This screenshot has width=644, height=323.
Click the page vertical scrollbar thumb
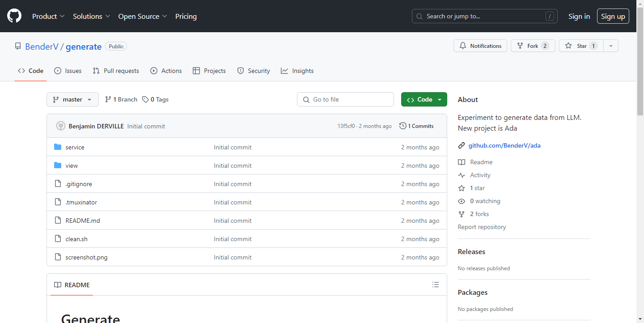click(x=640, y=62)
